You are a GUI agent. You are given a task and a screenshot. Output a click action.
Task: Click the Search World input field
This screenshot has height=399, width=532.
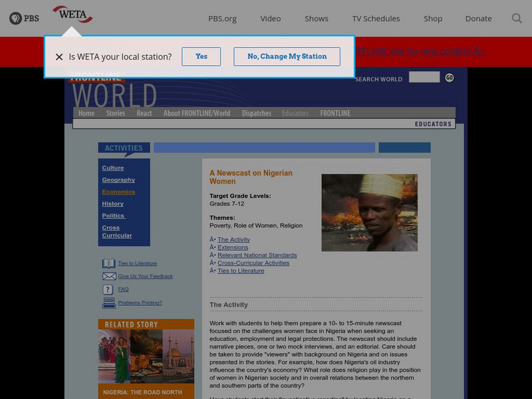(424, 77)
